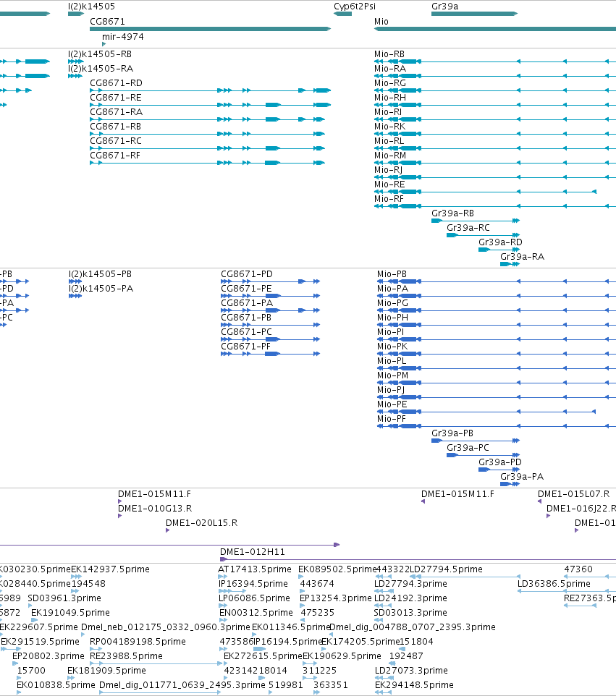Viewport: 616px width, 696px height.
Task: Select cDNA LD27073.3prime
Action: pyautogui.click(x=411, y=671)
